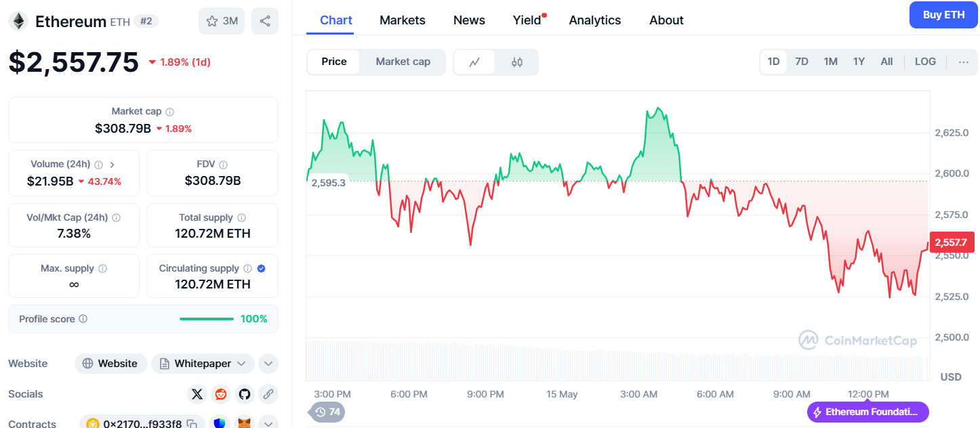Switch to candlestick chart view
Image resolution: width=980 pixels, height=428 pixels.
(517, 62)
